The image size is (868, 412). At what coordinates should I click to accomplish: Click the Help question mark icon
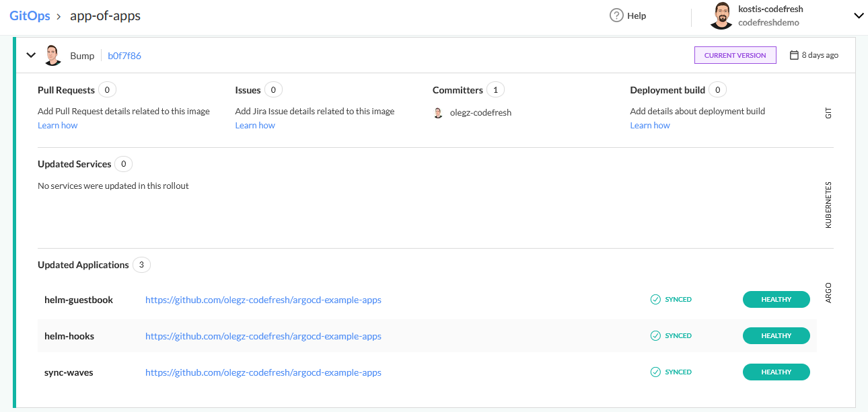coord(616,15)
